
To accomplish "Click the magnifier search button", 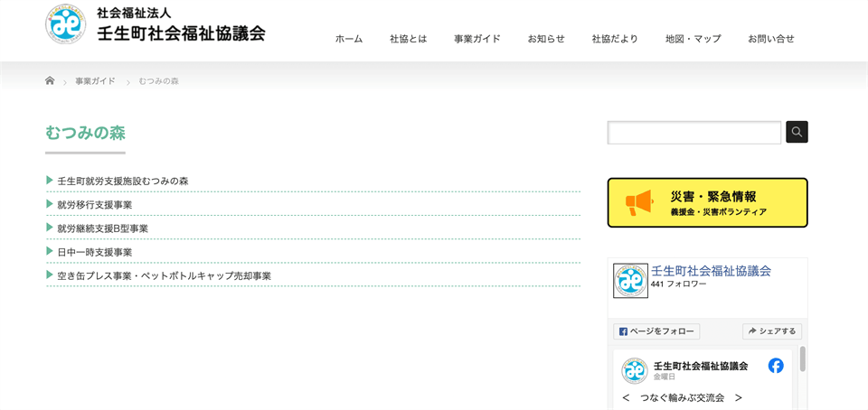I will click(x=797, y=132).
